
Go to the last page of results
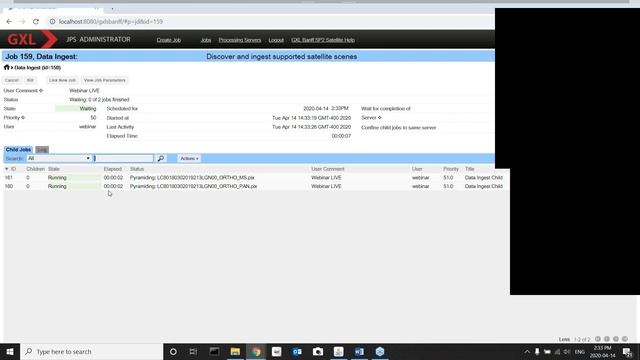point(624,339)
